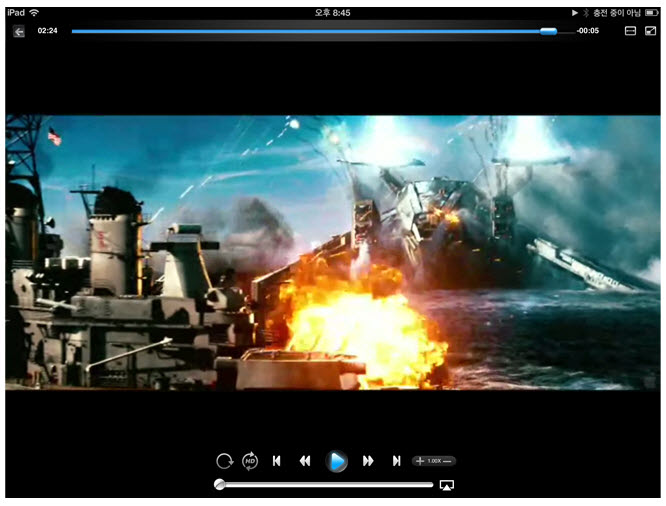Fast forward the video
This screenshot has width=666, height=506.
368,461
